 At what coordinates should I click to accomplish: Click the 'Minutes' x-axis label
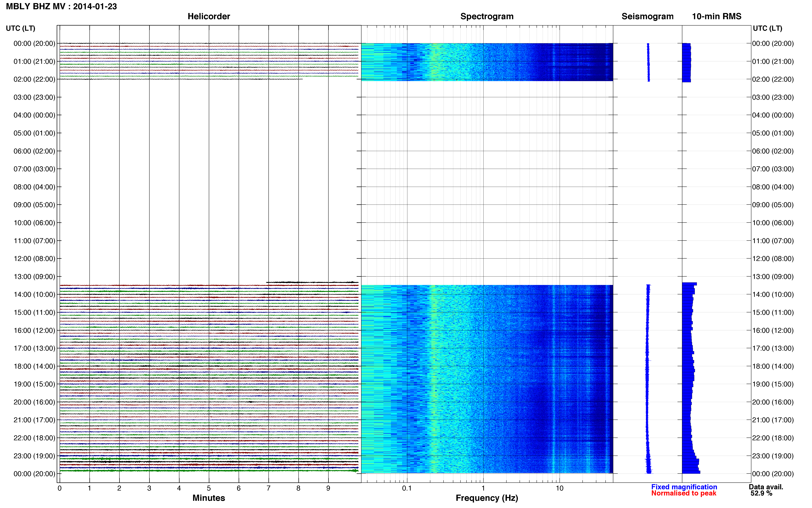point(209,498)
